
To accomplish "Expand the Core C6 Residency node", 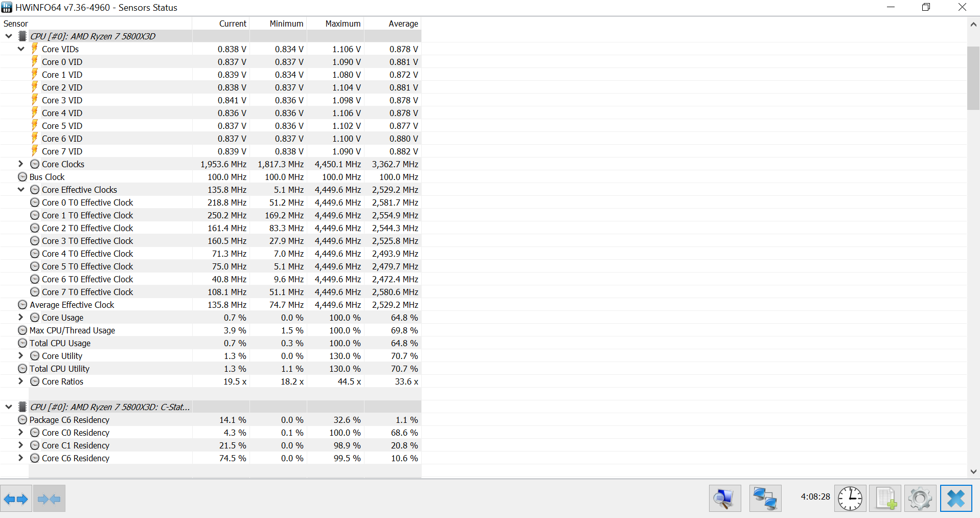I will click(x=21, y=458).
